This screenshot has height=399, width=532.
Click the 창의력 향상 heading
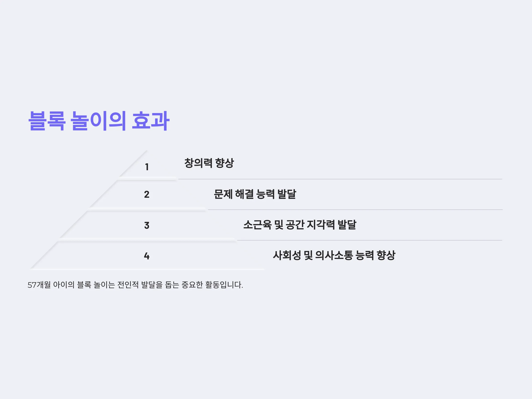point(209,163)
